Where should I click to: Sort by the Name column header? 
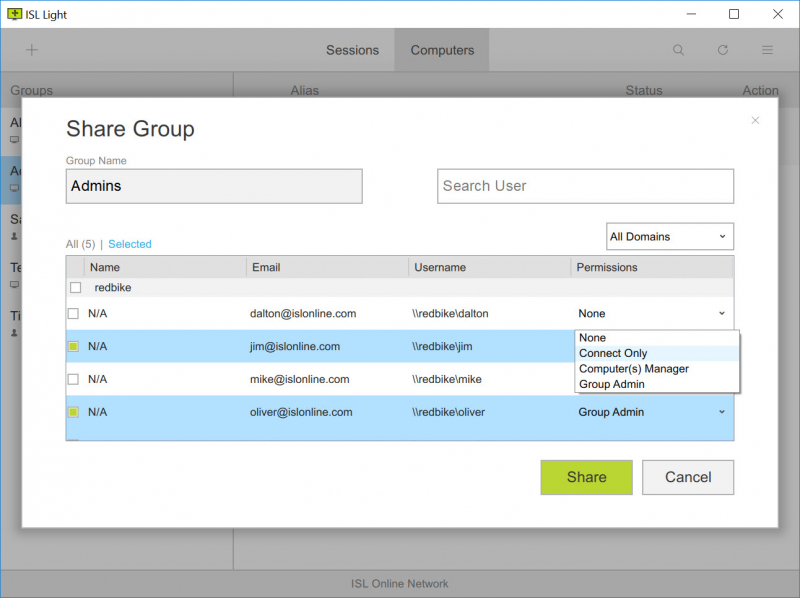point(165,267)
